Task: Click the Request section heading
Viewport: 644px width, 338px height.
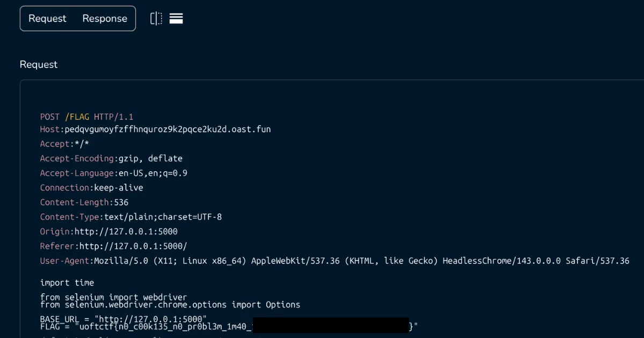Action: click(x=39, y=64)
